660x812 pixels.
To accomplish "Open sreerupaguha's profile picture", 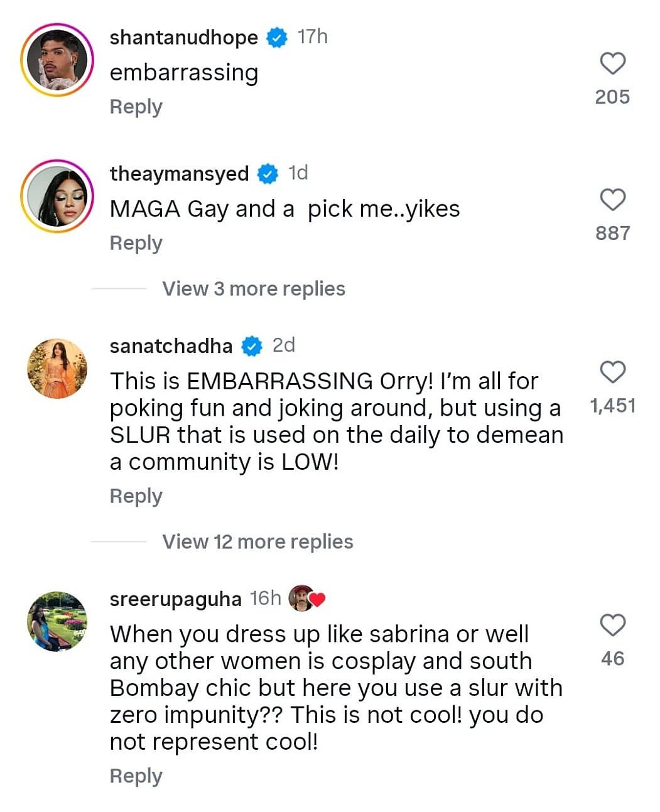I will pyautogui.click(x=57, y=621).
